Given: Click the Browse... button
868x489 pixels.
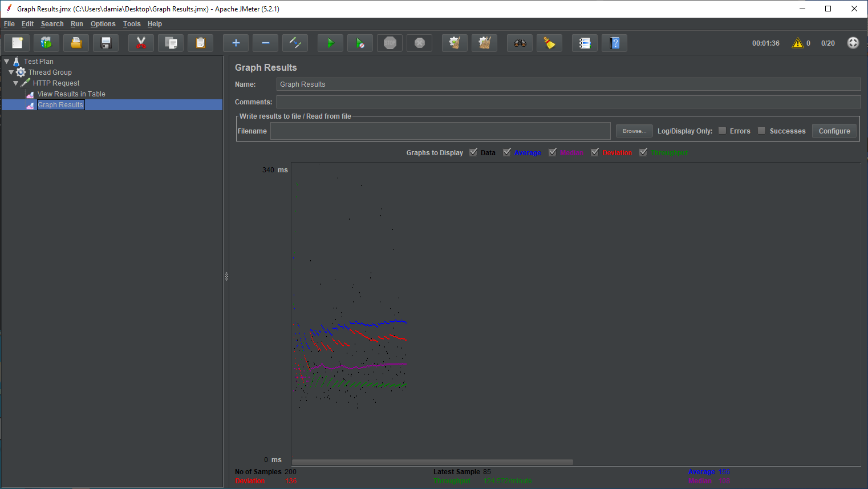Looking at the screenshot, I should pos(634,131).
